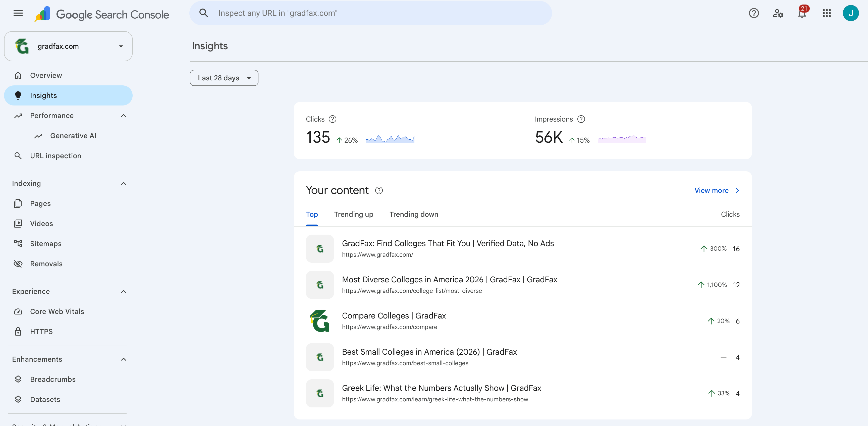Image resolution: width=868 pixels, height=426 pixels.
Task: Click the Datasets layers icon
Action: 18,399
